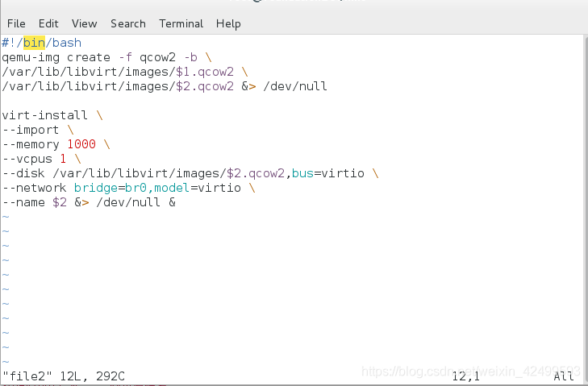Open the File menu
Viewport: 588px width, 386px height.
coord(16,23)
